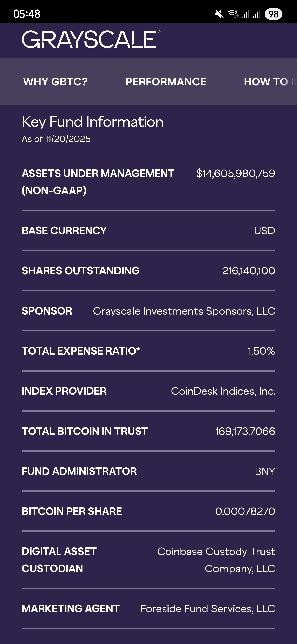Tap the Shares Outstanding value 216,140,100
The width and height of the screenshot is (297, 644).
point(249,271)
